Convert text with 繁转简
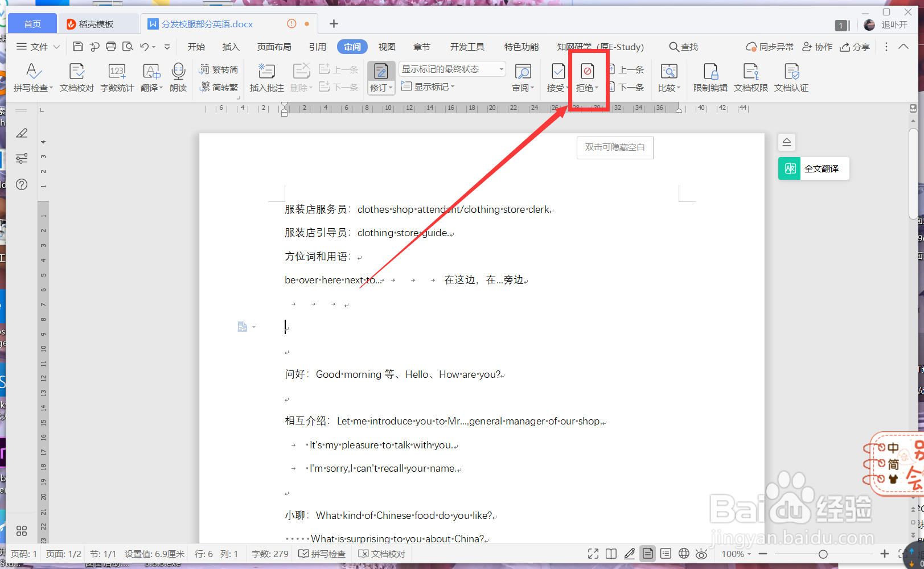 click(219, 69)
